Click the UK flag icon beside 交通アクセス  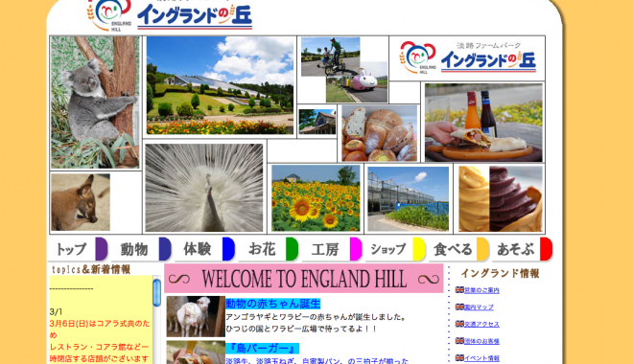(x=459, y=324)
